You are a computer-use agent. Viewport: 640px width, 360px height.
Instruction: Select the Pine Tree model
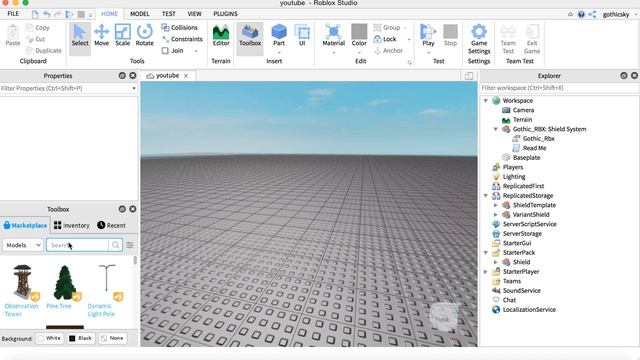pyautogui.click(x=64, y=287)
